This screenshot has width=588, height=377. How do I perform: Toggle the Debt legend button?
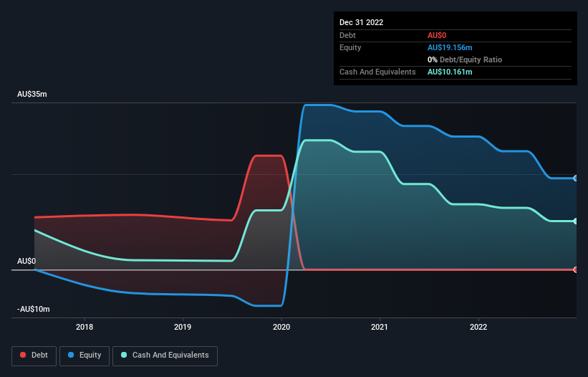click(x=34, y=355)
